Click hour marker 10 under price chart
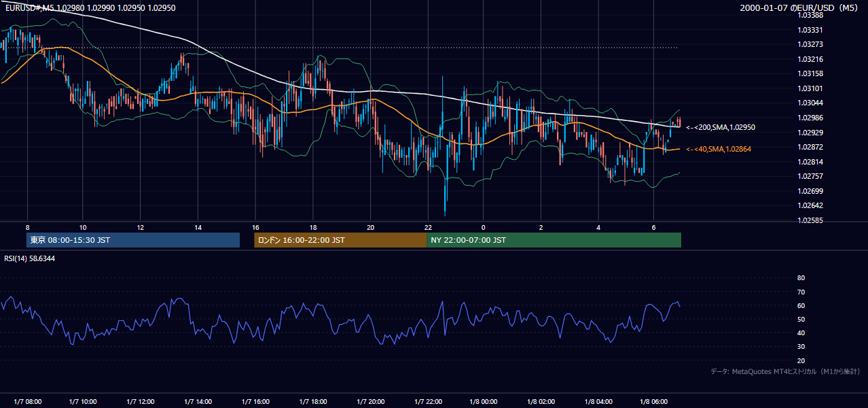This screenshot has height=408, width=868. point(83,227)
